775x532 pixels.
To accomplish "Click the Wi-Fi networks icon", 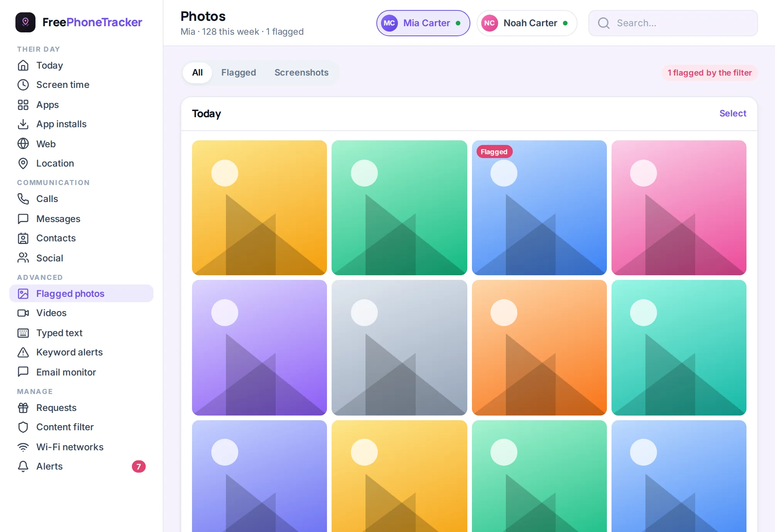I will [x=23, y=447].
